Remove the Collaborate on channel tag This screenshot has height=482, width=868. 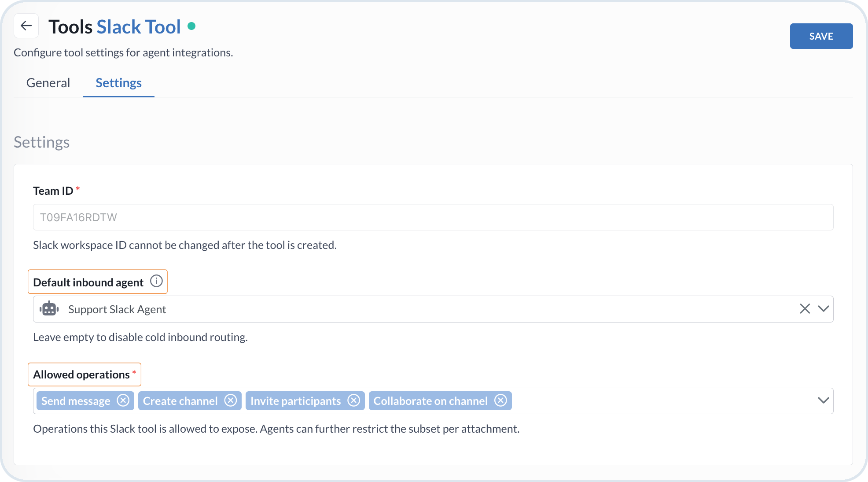(501, 400)
